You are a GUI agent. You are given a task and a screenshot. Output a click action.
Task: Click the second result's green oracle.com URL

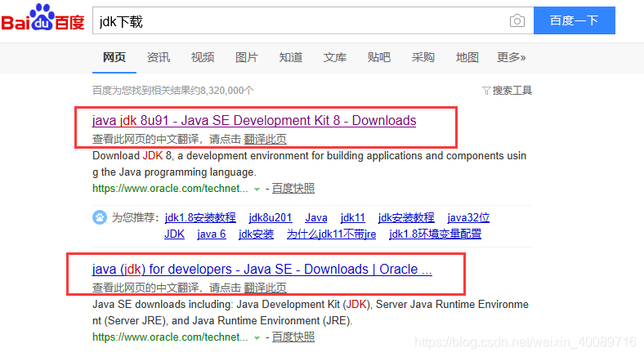(x=170, y=337)
